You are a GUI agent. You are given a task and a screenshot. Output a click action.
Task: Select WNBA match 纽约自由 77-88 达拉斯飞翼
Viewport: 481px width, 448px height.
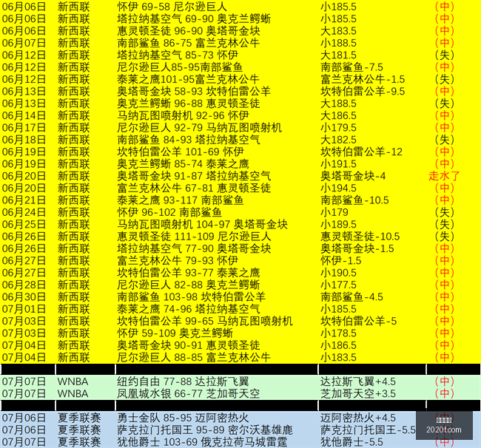click(x=183, y=381)
